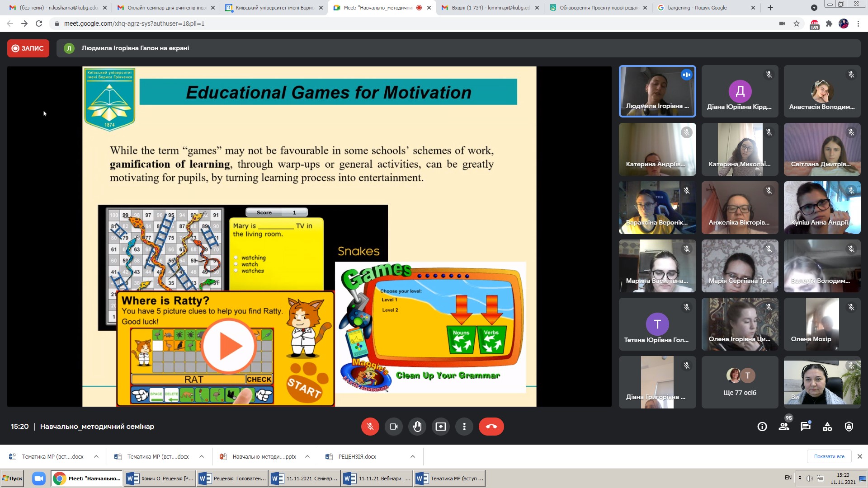Switch to bargening Google search tab

(705, 8)
